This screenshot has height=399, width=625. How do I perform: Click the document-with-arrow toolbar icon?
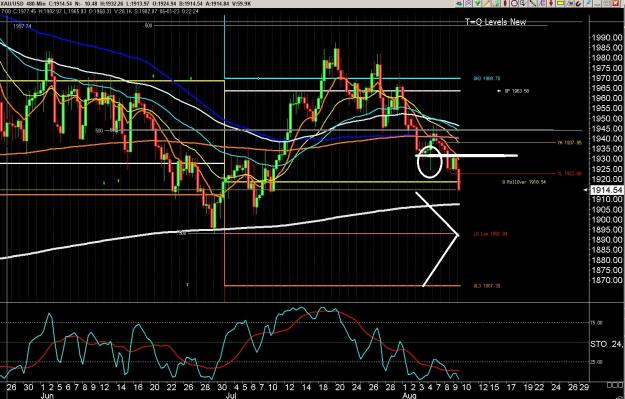coord(523,4)
